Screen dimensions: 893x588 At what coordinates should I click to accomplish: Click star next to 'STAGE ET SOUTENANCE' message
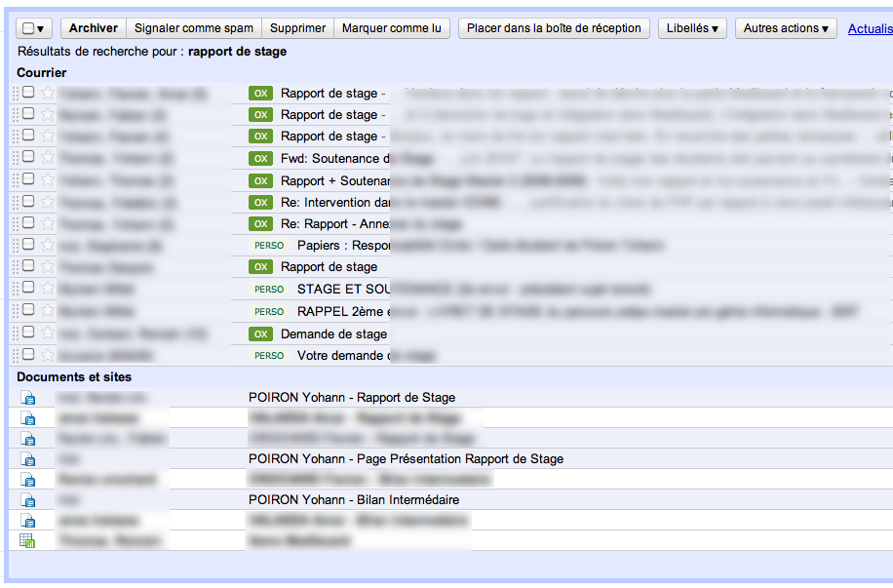47,289
